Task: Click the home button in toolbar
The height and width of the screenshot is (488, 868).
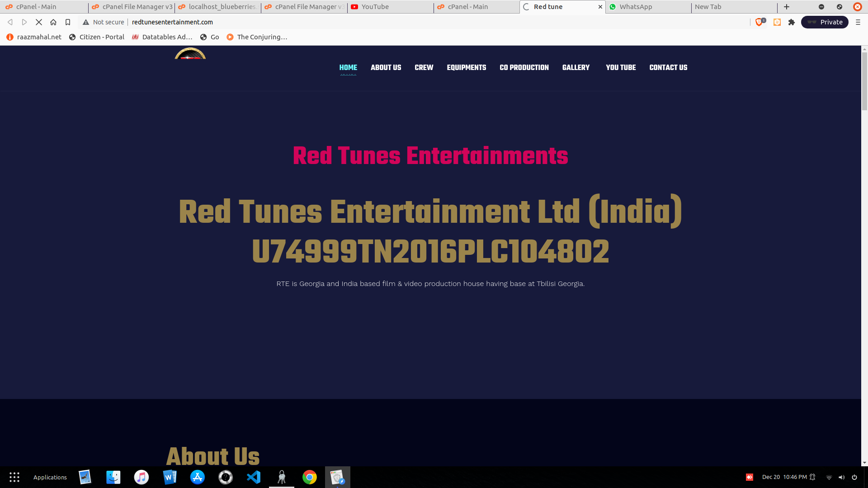Action: 53,22
